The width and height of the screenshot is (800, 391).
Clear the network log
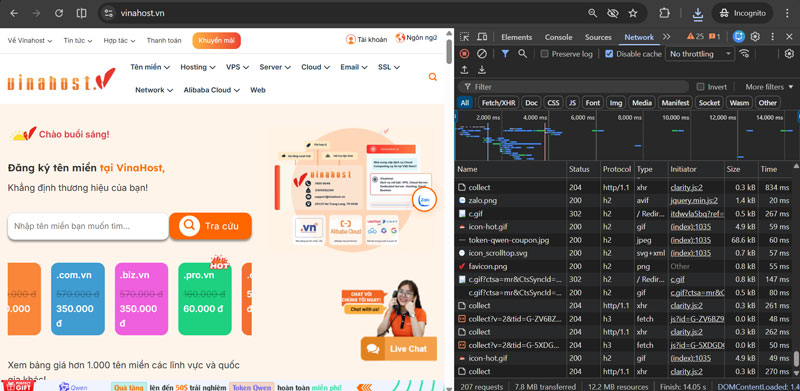click(482, 54)
